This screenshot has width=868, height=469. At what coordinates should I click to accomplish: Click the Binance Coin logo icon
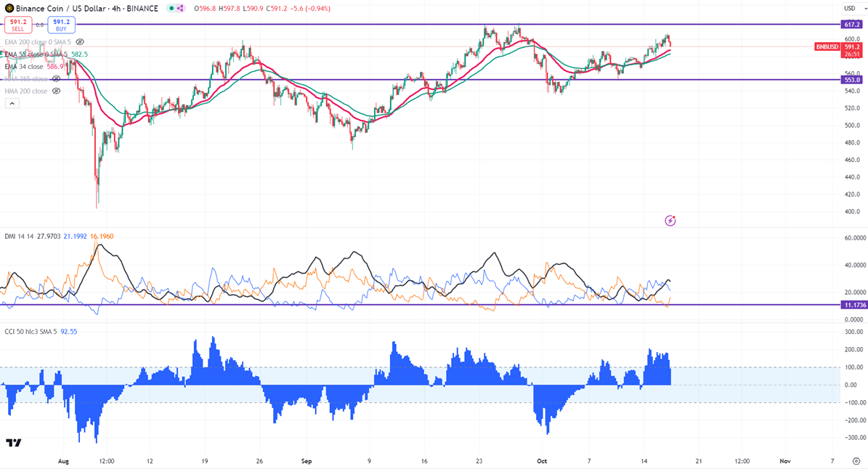pos(9,8)
